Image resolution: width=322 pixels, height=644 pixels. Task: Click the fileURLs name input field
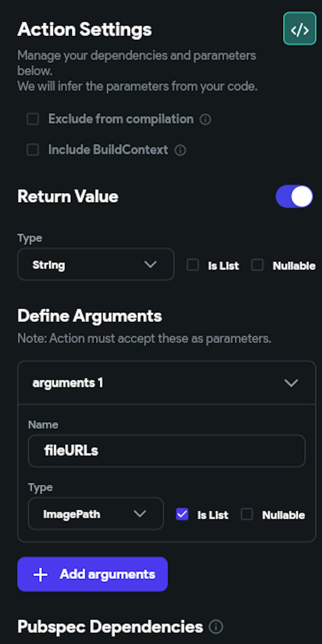[166, 451]
